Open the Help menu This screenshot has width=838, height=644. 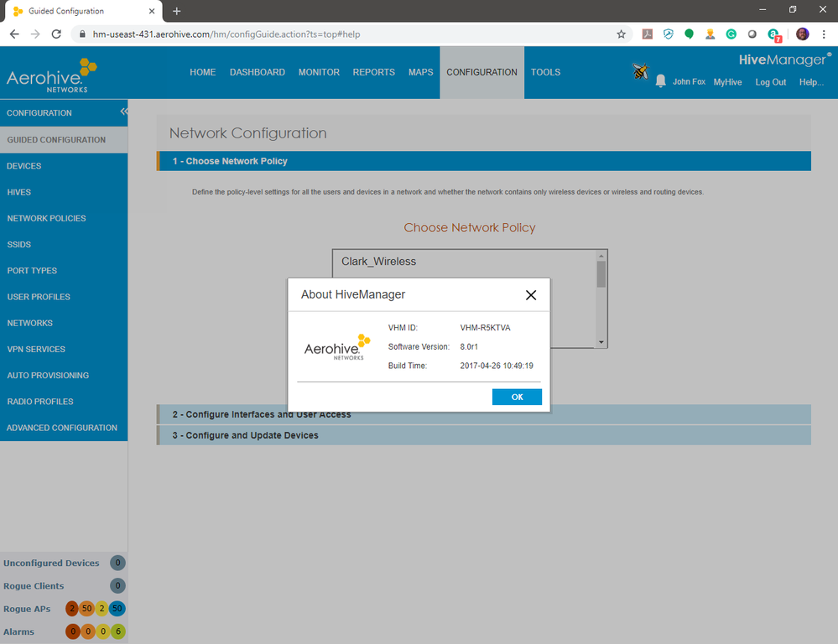[811, 82]
